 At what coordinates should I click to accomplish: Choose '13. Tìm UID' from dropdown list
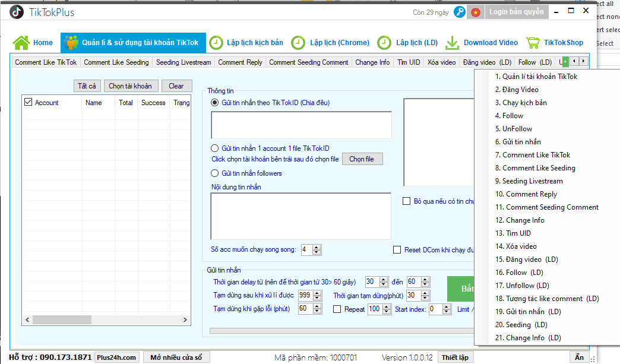(513, 233)
